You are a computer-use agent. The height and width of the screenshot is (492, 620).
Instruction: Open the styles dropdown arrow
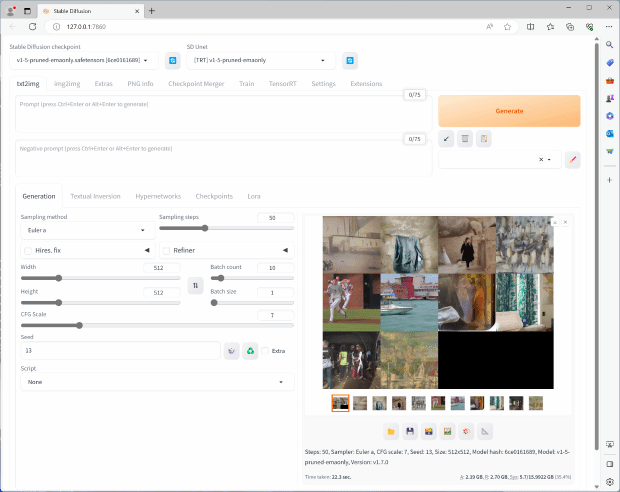coord(550,160)
